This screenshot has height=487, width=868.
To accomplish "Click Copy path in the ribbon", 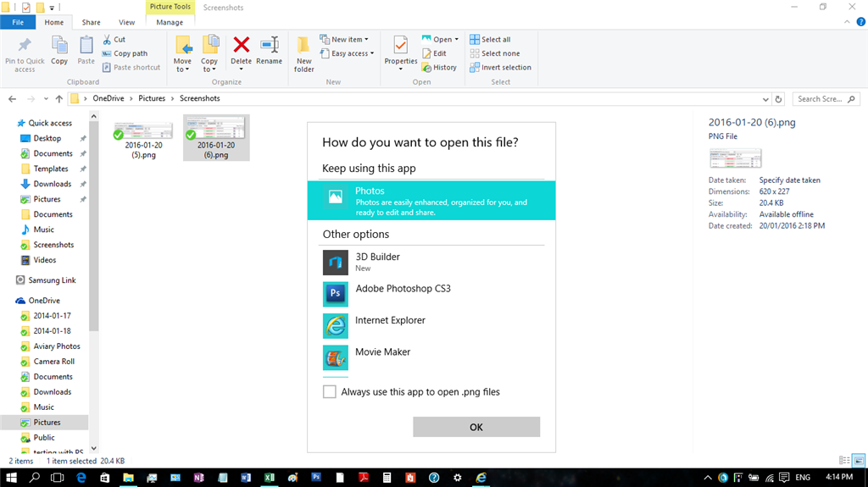I will pyautogui.click(x=125, y=53).
